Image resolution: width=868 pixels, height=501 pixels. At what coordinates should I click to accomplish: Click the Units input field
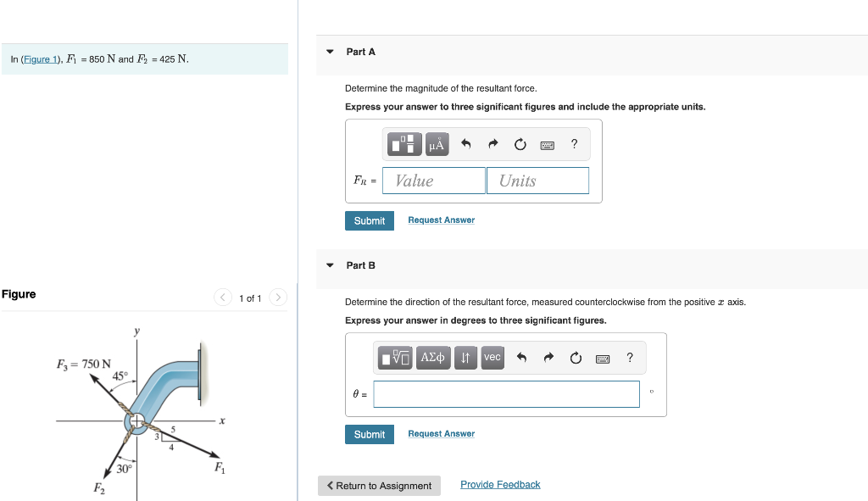click(x=537, y=181)
